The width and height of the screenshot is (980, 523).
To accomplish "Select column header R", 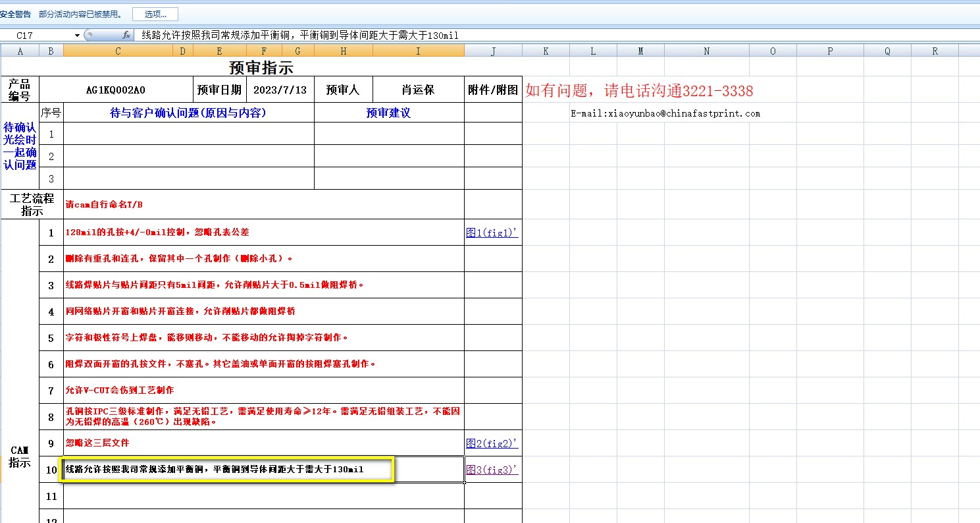I will [935, 51].
